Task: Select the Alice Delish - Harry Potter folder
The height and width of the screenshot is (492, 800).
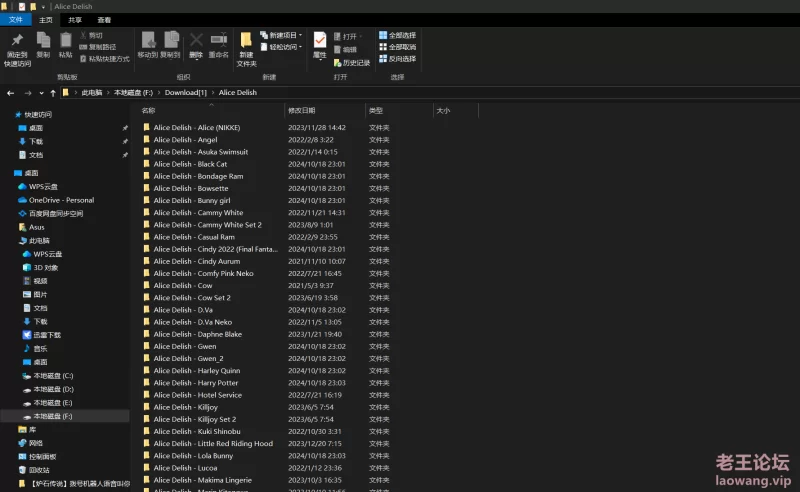Action: coord(195,383)
